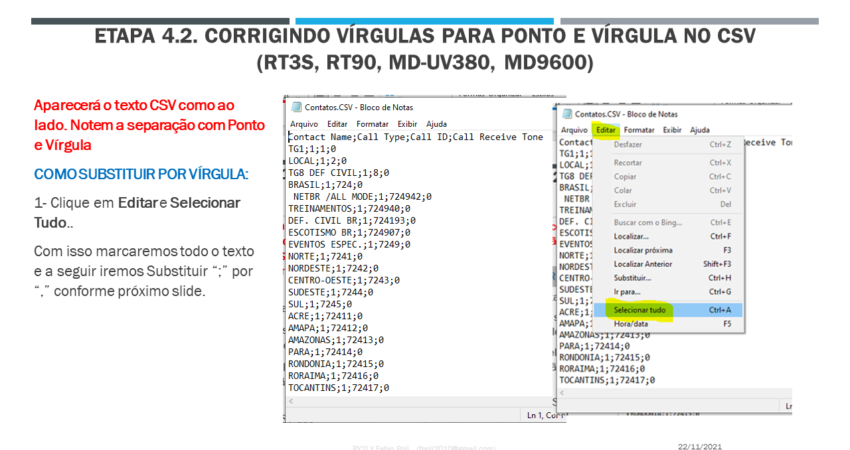The width and height of the screenshot is (850, 450).
Task: Choose Selecionar tudo in the Editar menu
Action: pos(669,310)
